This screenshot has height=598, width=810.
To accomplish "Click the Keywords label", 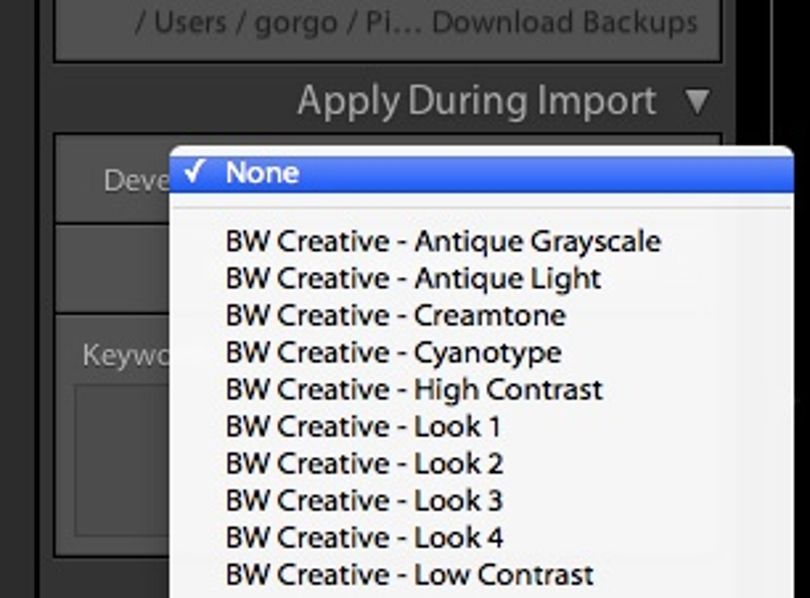I will click(126, 355).
